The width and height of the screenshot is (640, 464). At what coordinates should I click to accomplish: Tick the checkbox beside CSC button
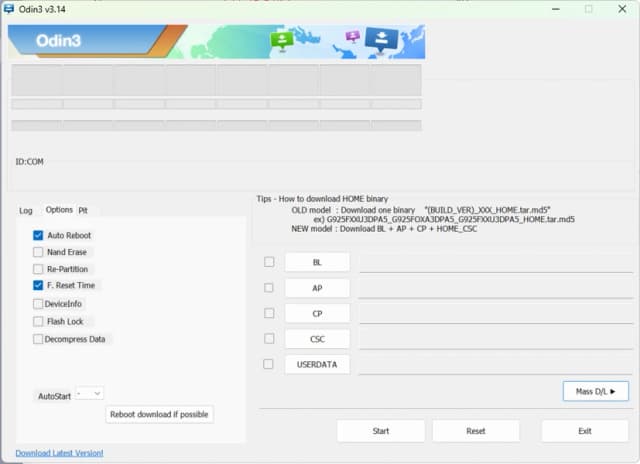tap(269, 338)
